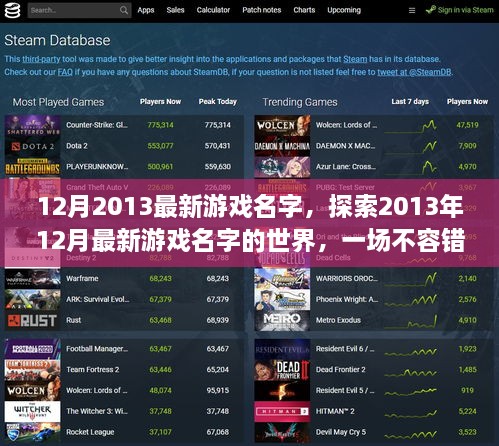Screen dimensions: 499x446
Task: Open ARK: Survival Evol... game name
Action: 98,299
